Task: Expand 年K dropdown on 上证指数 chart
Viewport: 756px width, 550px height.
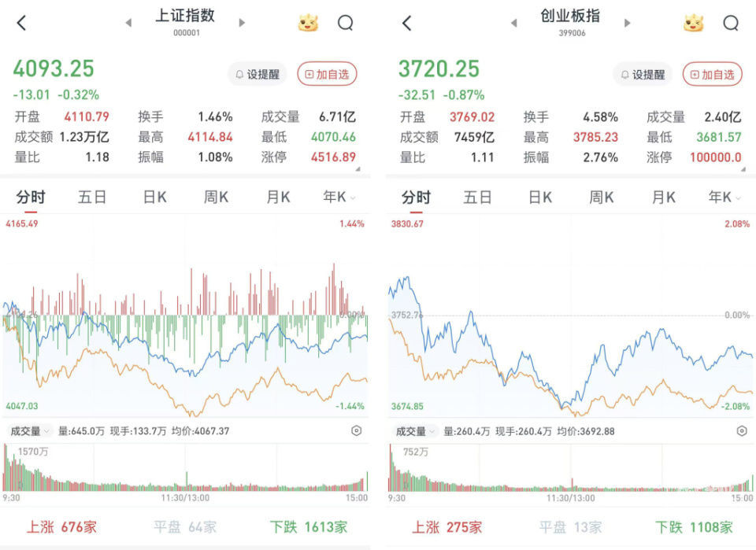Action: tap(339, 197)
